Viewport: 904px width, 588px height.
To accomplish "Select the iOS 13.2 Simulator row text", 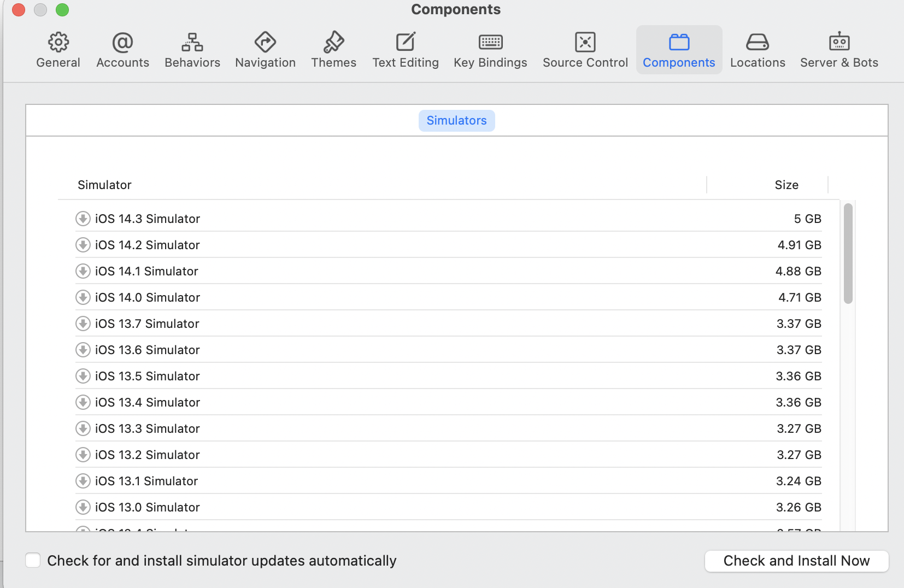I will pos(148,455).
